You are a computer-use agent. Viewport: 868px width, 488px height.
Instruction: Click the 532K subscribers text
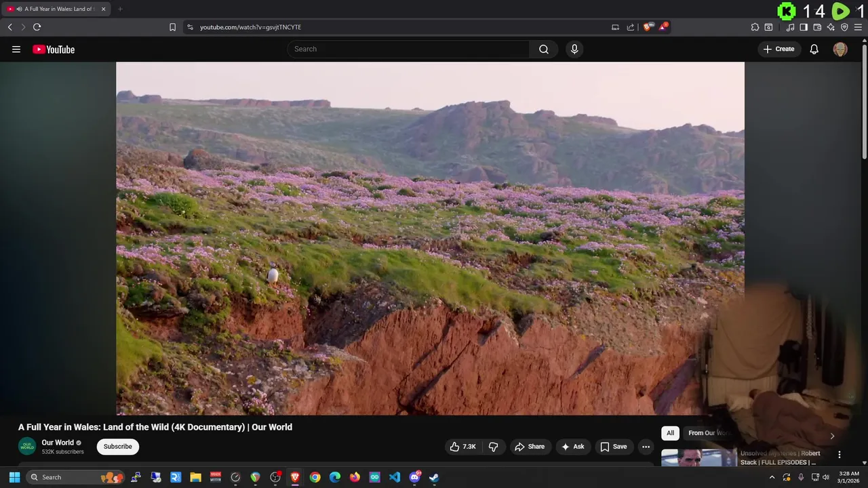click(63, 451)
